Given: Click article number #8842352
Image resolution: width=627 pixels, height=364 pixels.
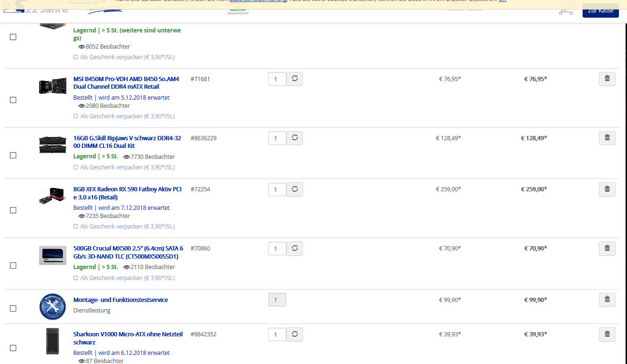Looking at the screenshot, I should click(x=203, y=334).
